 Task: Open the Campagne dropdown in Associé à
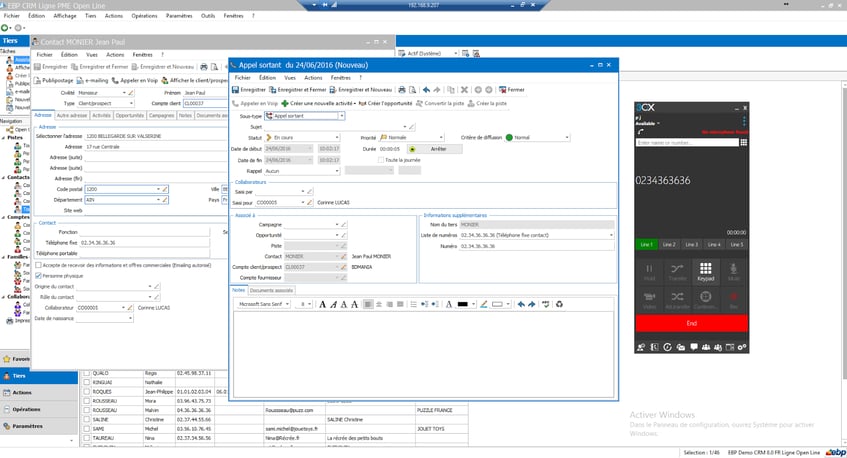(337, 224)
